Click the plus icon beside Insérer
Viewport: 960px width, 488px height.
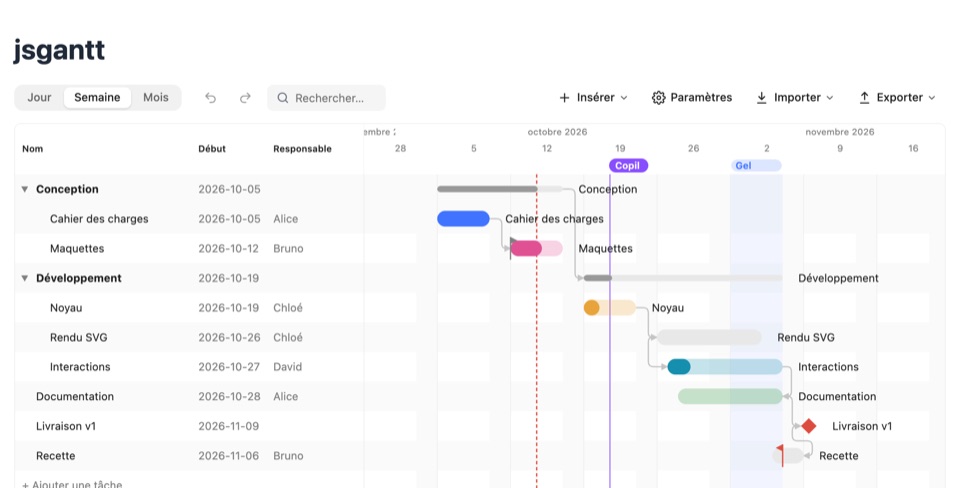tap(564, 97)
